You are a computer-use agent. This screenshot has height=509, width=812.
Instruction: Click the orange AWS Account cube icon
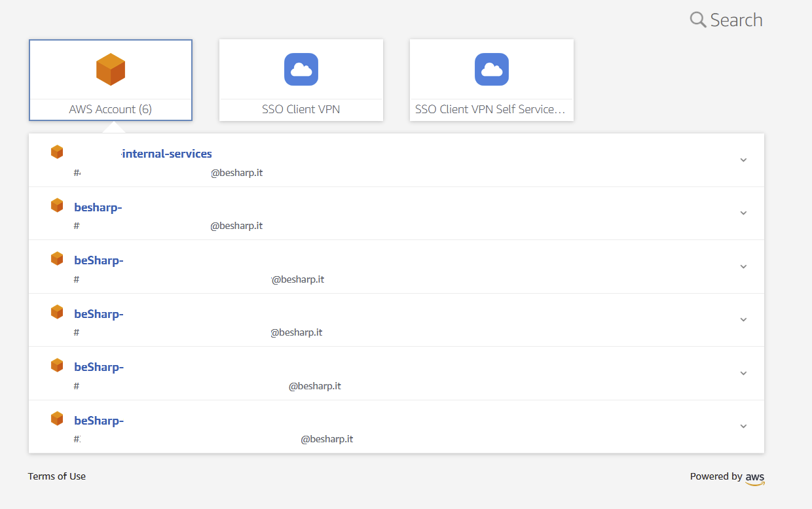click(x=111, y=69)
